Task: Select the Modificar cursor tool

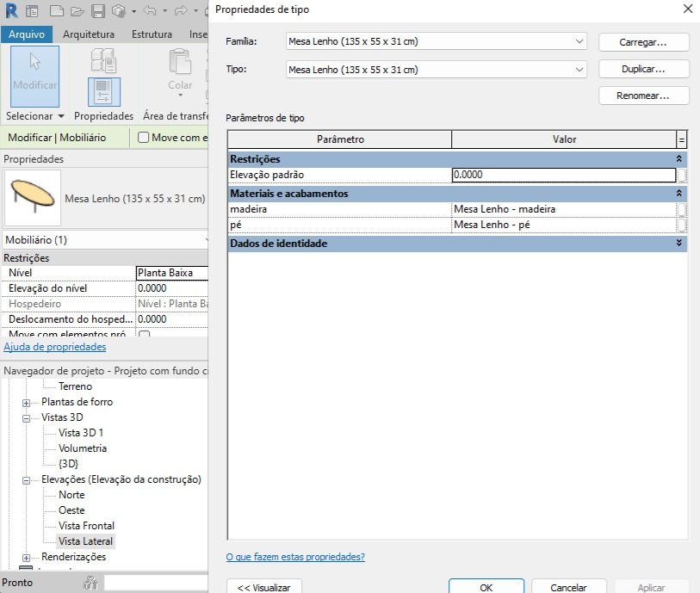Action: tap(34, 77)
